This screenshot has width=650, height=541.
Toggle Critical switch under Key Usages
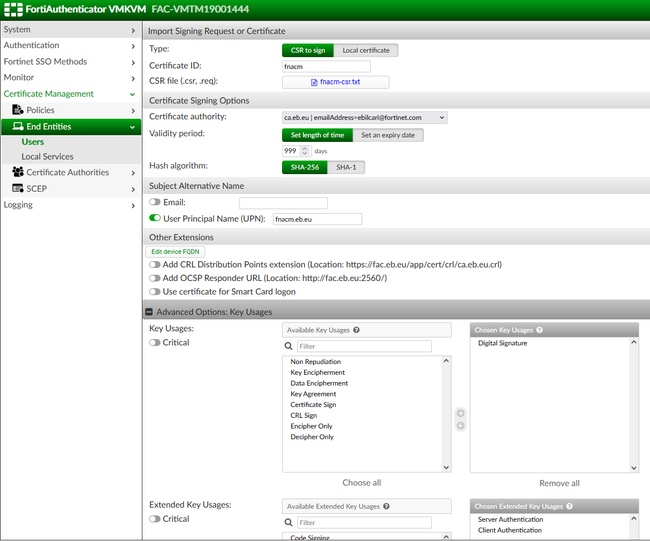155,342
